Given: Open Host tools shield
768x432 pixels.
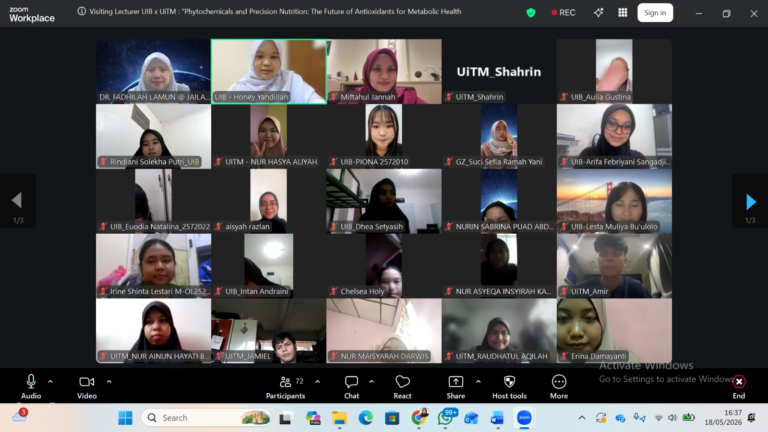Looking at the screenshot, I should 509,386.
